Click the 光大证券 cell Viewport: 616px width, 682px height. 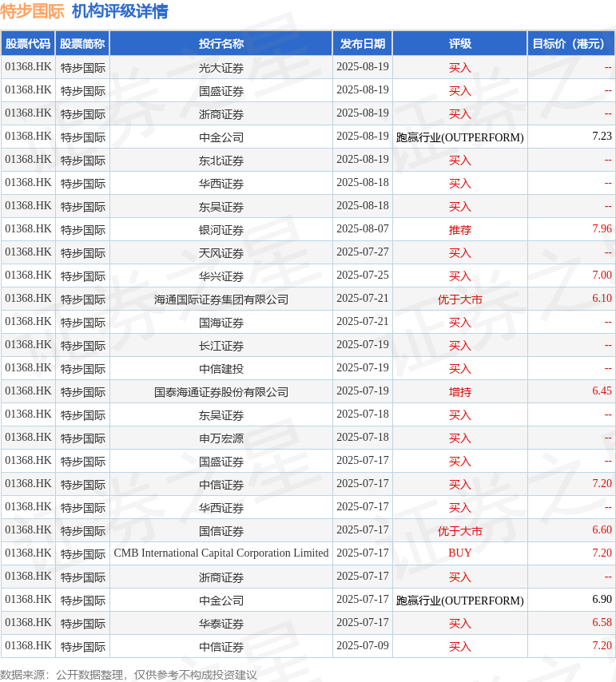pyautogui.click(x=221, y=68)
